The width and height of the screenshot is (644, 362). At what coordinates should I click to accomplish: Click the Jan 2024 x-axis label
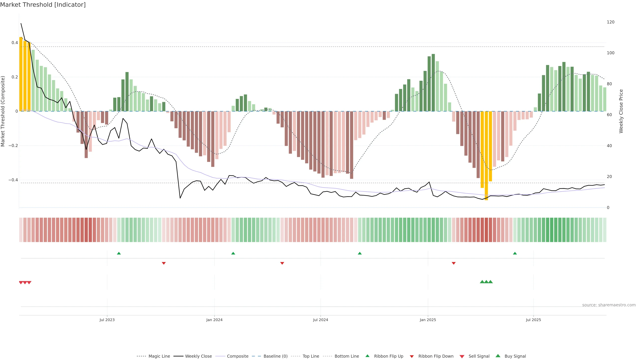click(x=214, y=320)
